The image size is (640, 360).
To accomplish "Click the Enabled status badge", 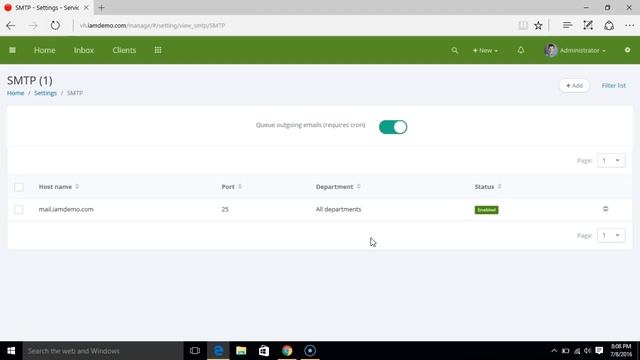I will [486, 210].
